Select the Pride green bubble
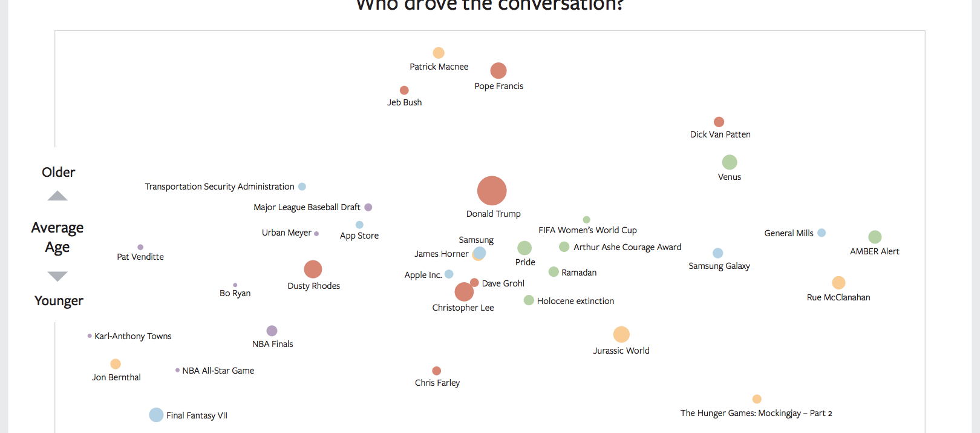This screenshot has width=980, height=433. coord(524,248)
